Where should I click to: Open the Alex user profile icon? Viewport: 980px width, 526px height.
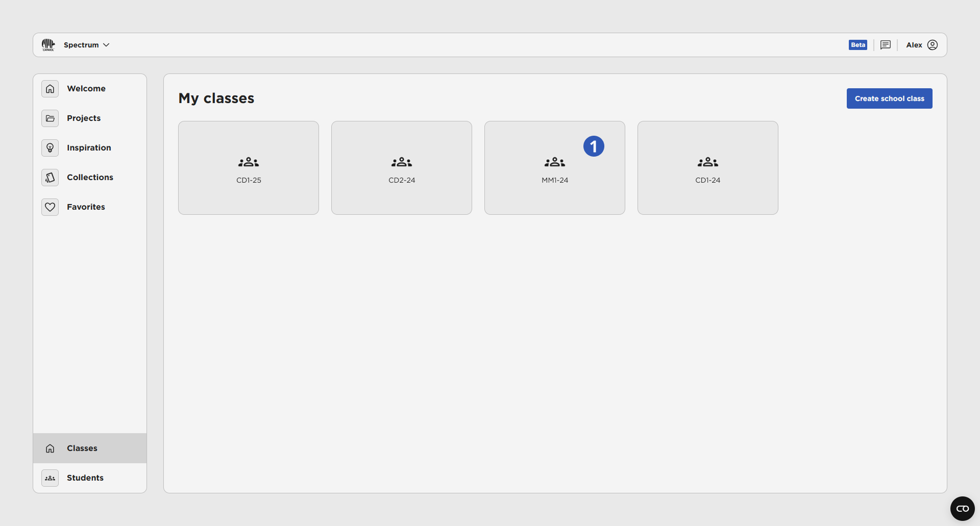click(x=933, y=45)
